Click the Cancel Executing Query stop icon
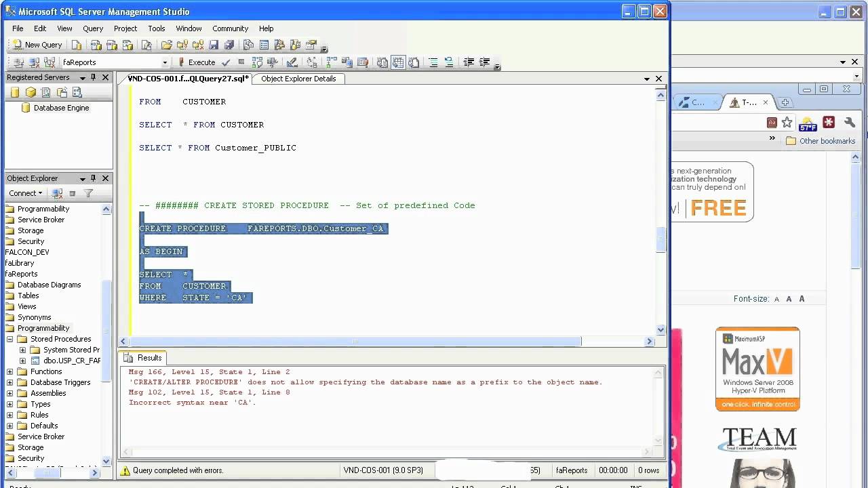This screenshot has height=488, width=868. click(241, 62)
